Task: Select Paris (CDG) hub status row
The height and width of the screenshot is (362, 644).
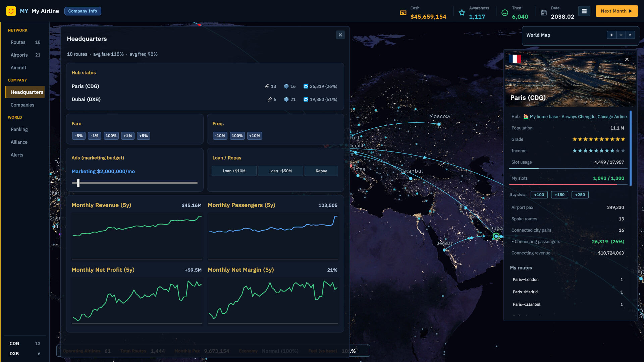Action: click(204, 86)
